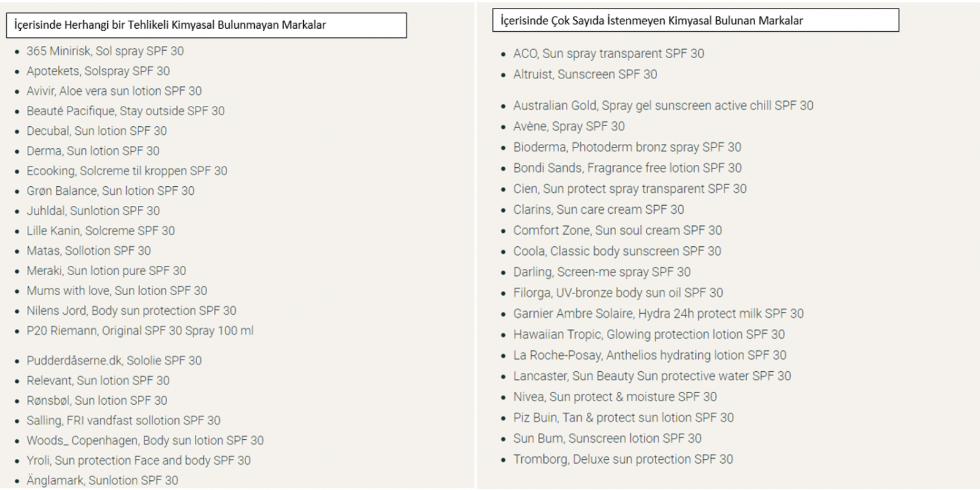Click the P20 Riemann Original Spray entry
Viewport: 980px width, 490px height.
pos(140,331)
